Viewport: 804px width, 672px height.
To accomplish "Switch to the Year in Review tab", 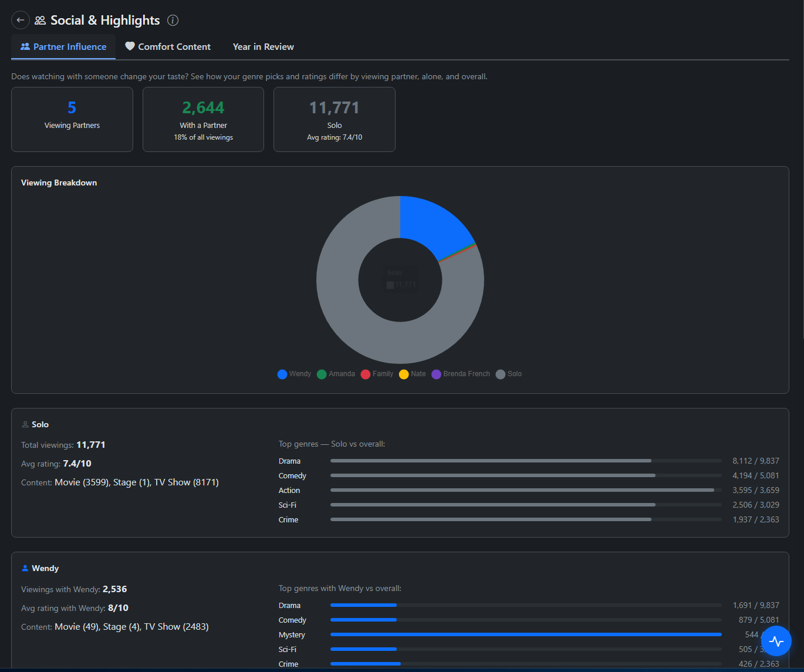I will [263, 46].
